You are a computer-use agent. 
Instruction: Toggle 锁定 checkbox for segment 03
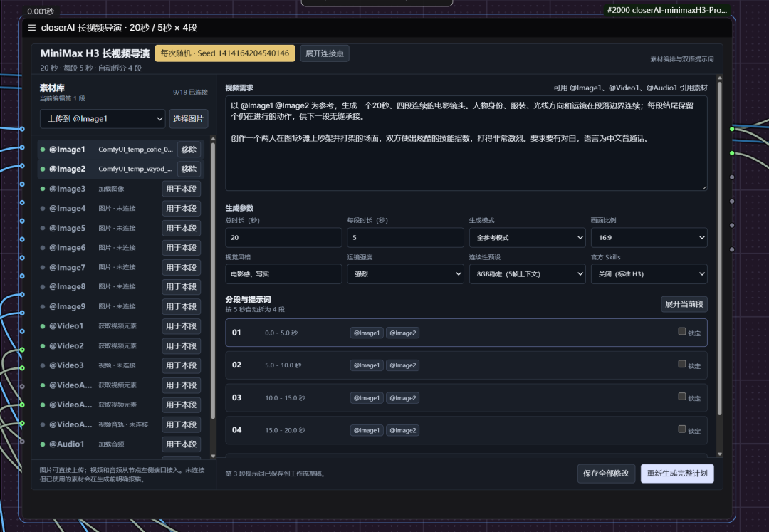click(681, 397)
